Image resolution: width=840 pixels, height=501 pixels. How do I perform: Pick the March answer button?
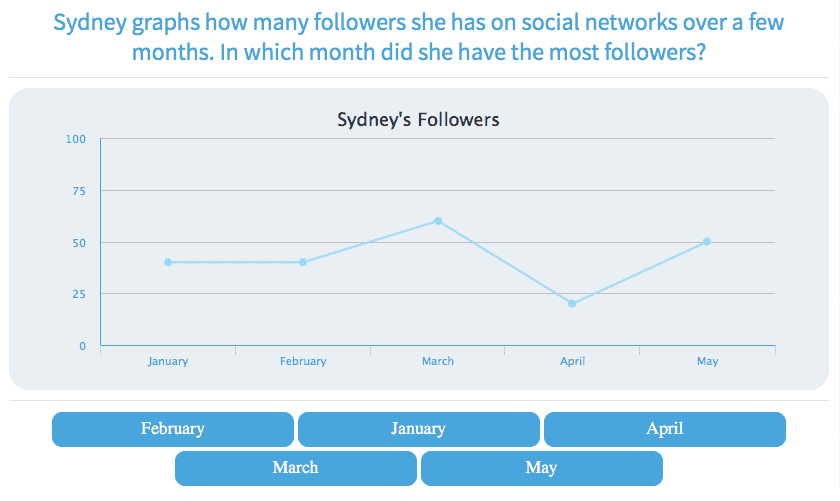pyautogui.click(x=296, y=468)
